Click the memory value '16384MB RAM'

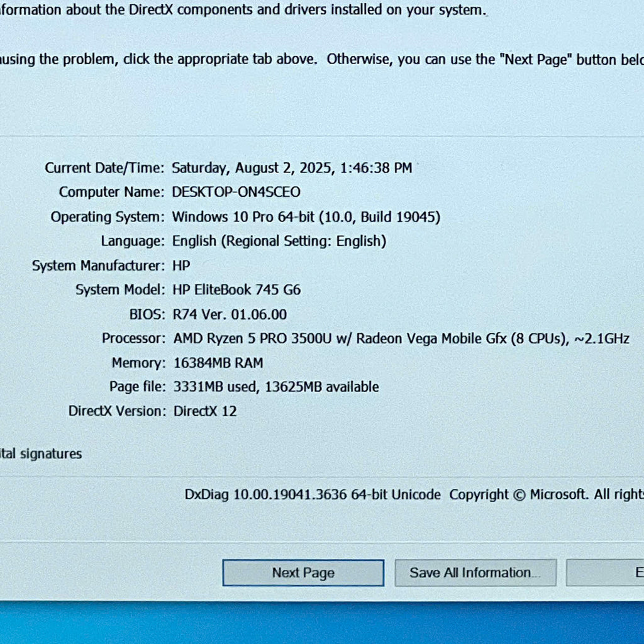[x=218, y=363]
